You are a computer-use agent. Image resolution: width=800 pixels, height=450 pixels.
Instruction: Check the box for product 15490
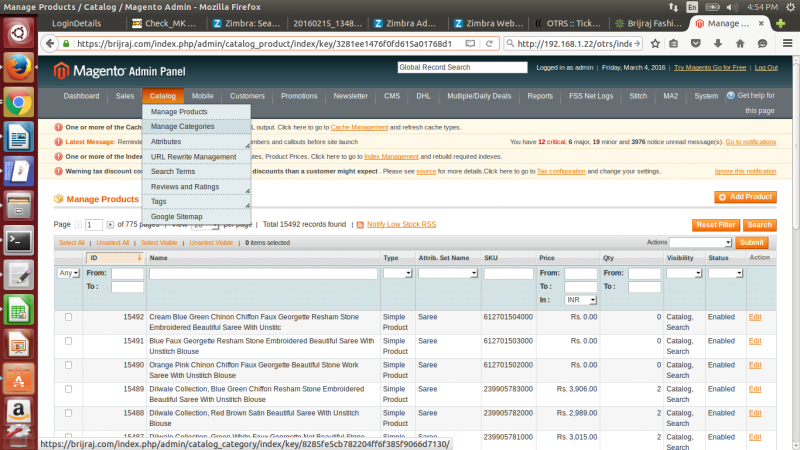pyautogui.click(x=68, y=365)
